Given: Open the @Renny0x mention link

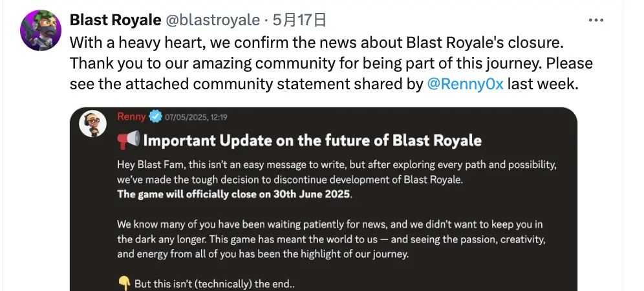Looking at the screenshot, I should [x=466, y=83].
